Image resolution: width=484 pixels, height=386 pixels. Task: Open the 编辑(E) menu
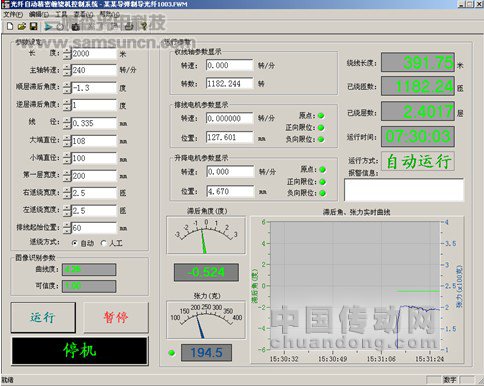click(x=39, y=14)
